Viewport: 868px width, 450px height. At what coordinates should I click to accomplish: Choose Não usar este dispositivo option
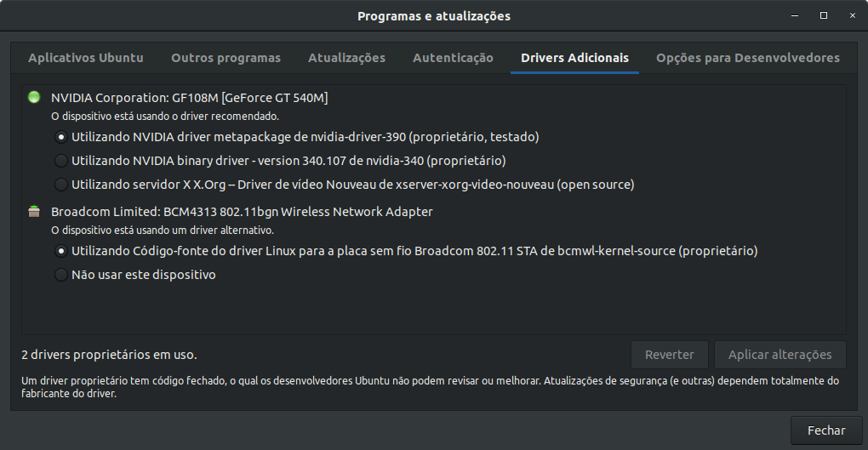point(135,275)
